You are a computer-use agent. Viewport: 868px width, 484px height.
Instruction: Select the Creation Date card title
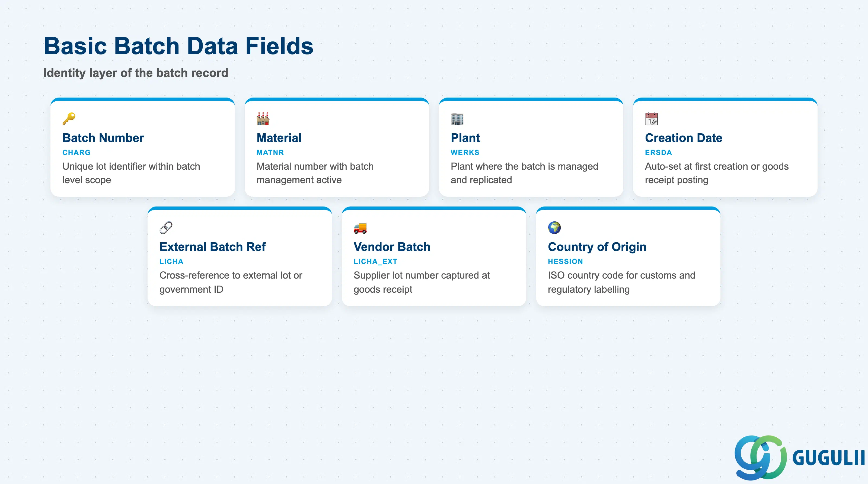pyautogui.click(x=684, y=138)
